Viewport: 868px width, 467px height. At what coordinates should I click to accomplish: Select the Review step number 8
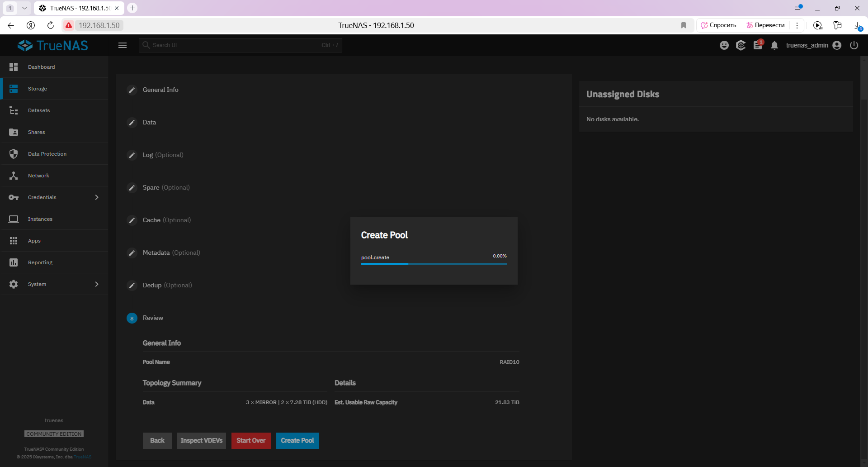(132, 318)
